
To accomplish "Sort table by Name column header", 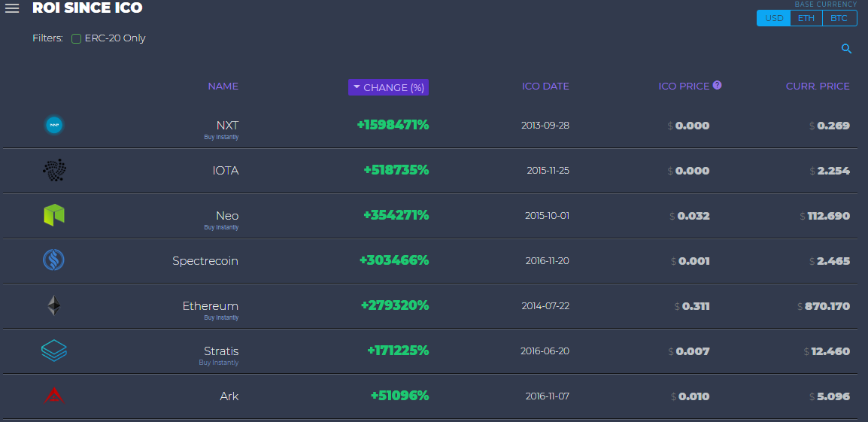I will point(223,87).
